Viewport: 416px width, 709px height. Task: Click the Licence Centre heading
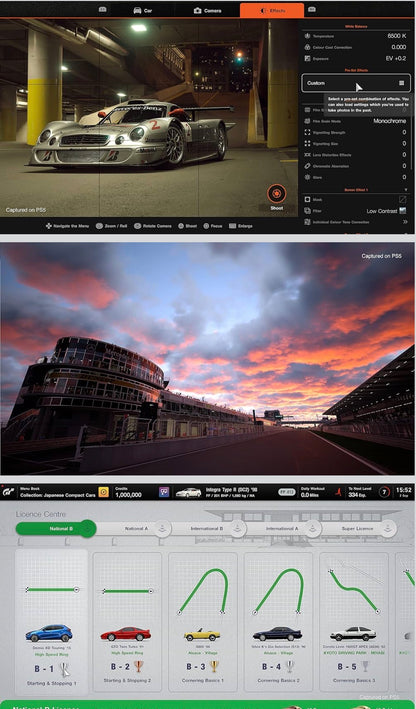point(41,514)
